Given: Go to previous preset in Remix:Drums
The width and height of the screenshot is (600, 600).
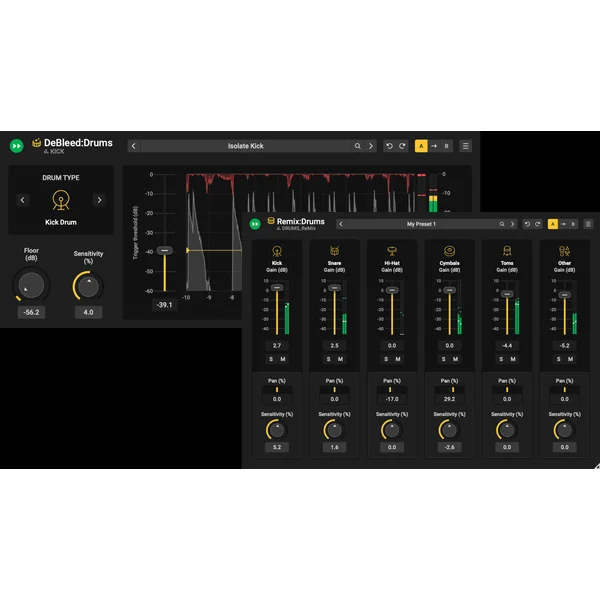Looking at the screenshot, I should point(341,224).
